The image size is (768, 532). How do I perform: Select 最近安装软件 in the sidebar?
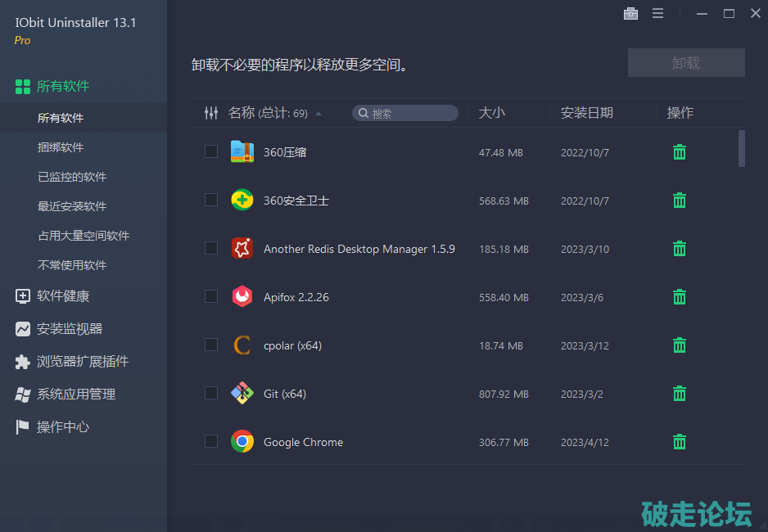coord(72,206)
